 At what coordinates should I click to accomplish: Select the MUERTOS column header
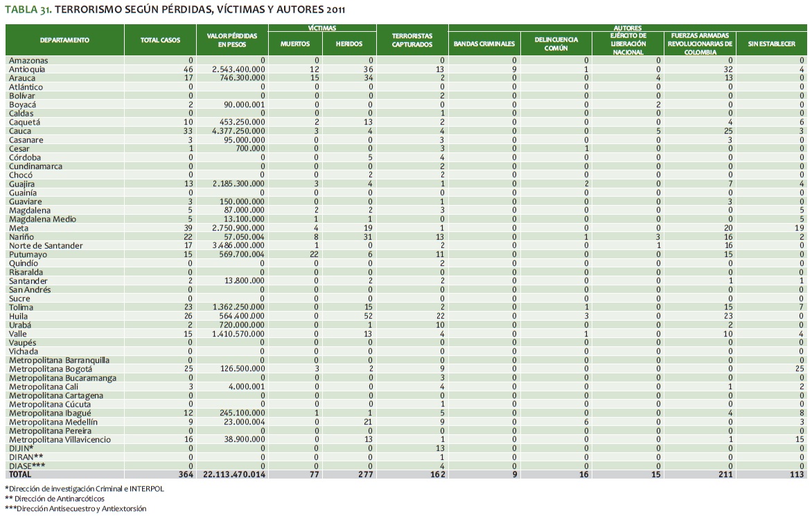coord(294,44)
